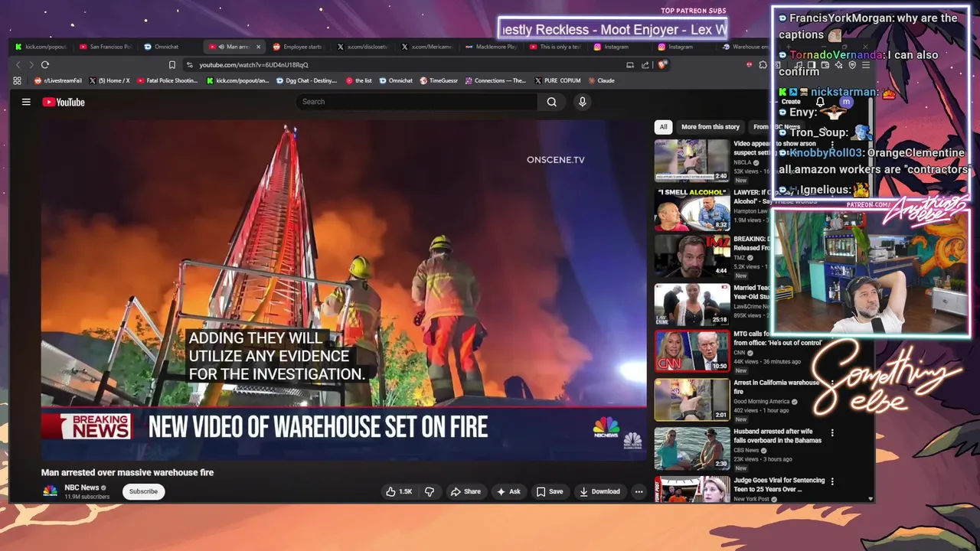This screenshot has height=551, width=980.
Task: Select the 'More from this story' chip
Action: pyautogui.click(x=710, y=127)
